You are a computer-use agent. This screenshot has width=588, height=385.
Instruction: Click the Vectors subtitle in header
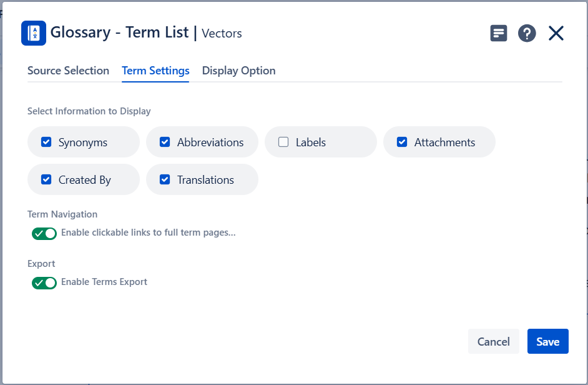[x=222, y=34]
